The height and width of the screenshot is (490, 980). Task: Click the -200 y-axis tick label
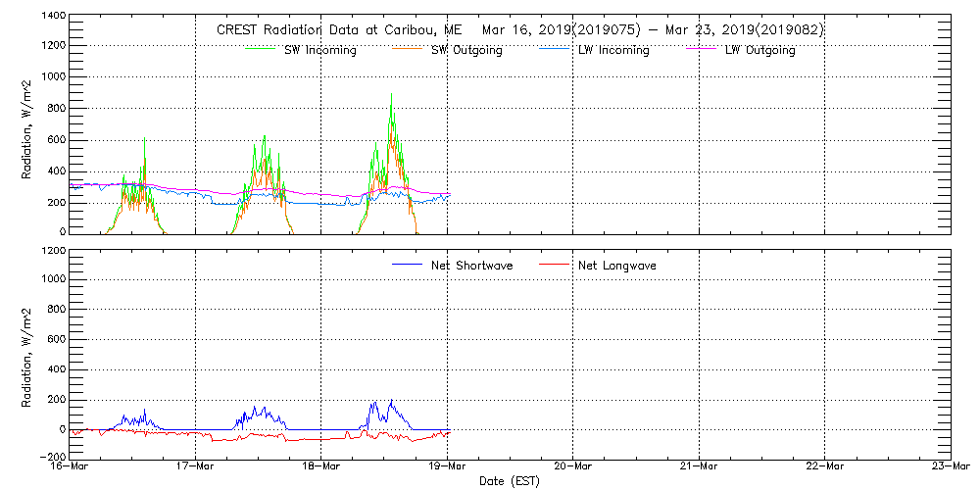click(x=51, y=458)
